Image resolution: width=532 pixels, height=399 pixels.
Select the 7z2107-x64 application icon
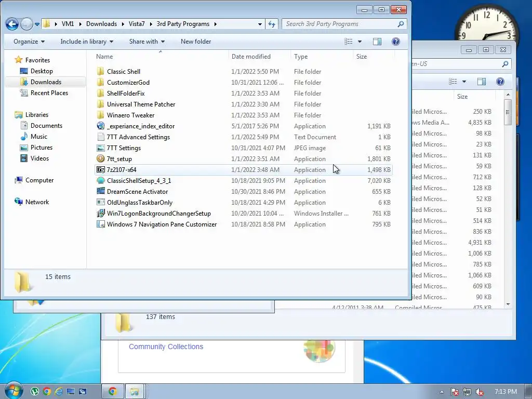100,170
